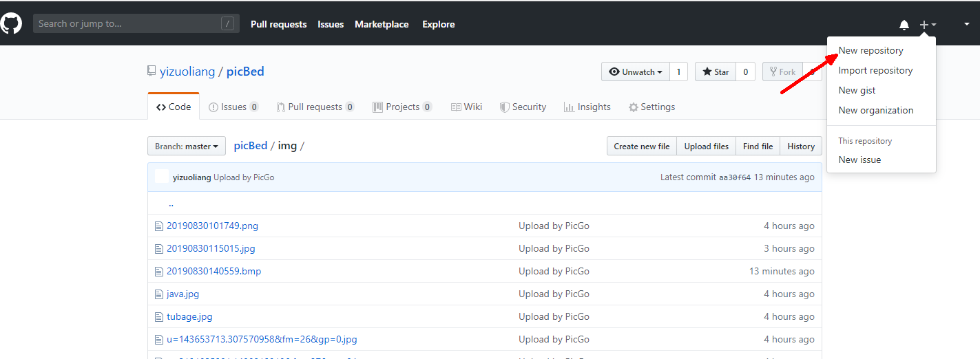This screenshot has height=359, width=980.
Task: Click file icon beside 20190830101749.png
Action: click(159, 226)
